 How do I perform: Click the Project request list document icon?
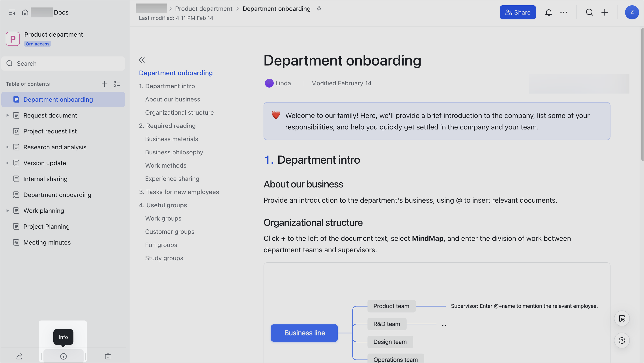[16, 131]
